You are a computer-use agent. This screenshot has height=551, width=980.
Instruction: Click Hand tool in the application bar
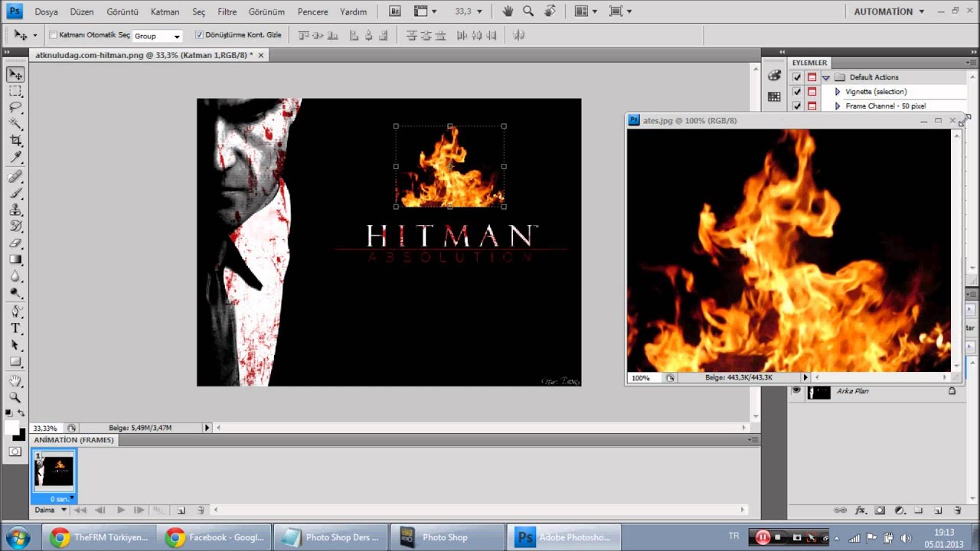(508, 11)
